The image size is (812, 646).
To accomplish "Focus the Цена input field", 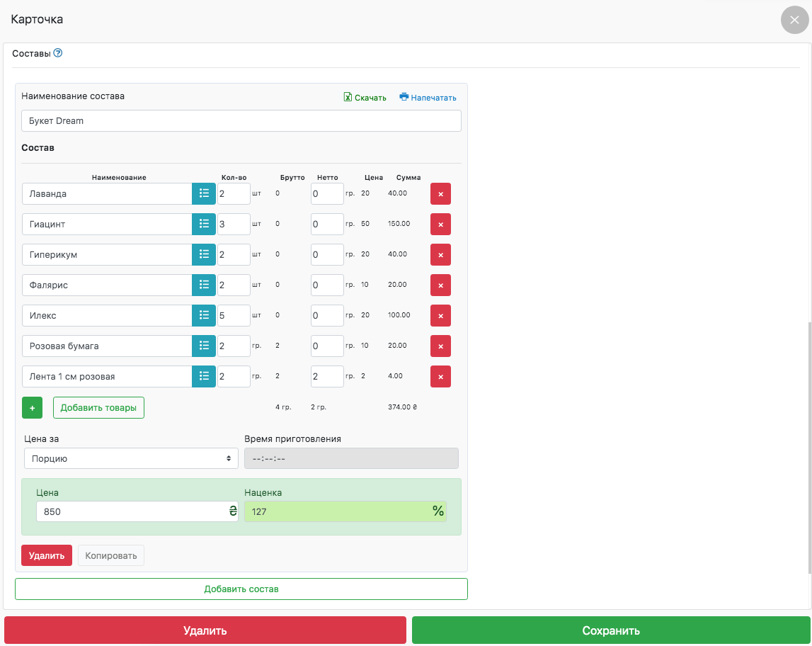I will (x=131, y=511).
